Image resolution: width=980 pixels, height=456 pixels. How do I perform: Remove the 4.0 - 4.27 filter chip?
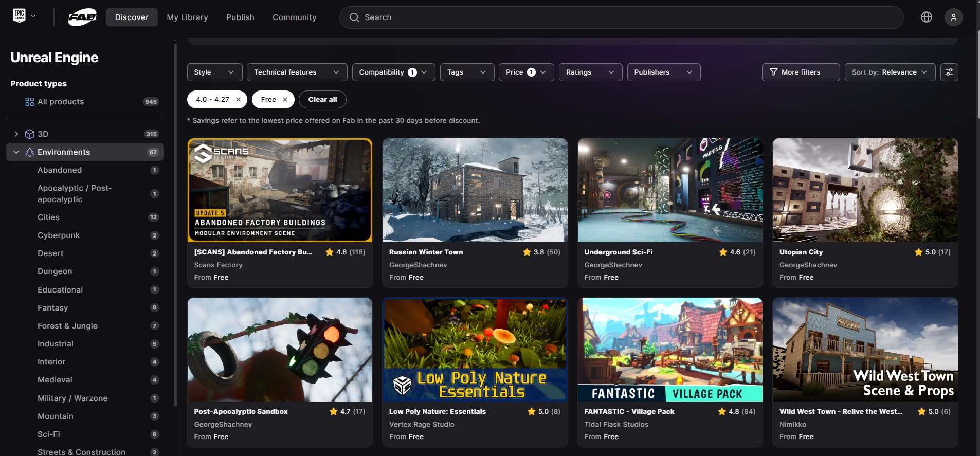238,100
